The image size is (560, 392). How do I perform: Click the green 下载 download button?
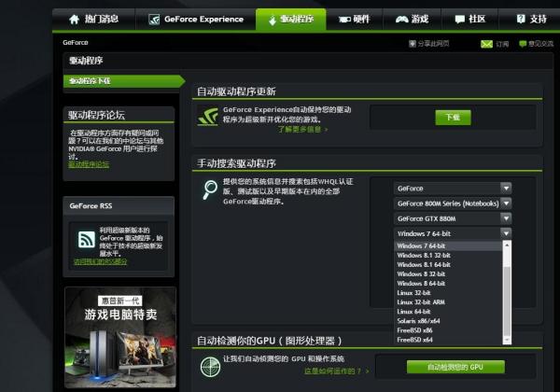click(x=453, y=118)
